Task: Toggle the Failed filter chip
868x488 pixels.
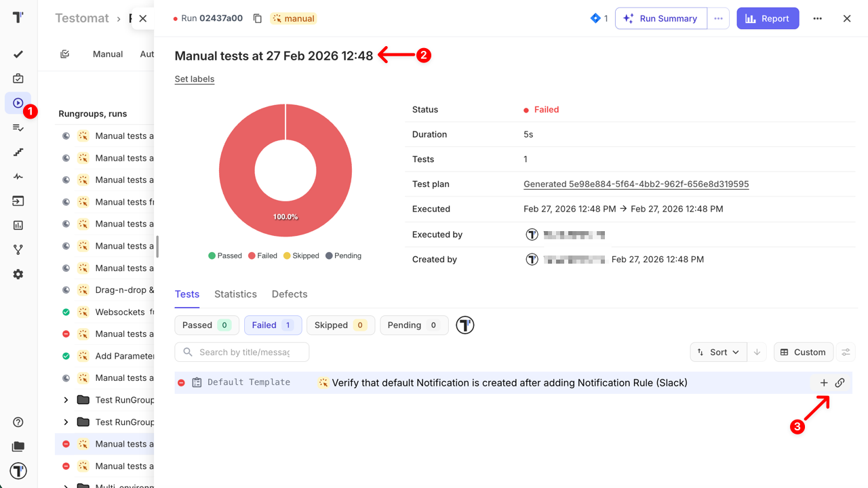Action: pos(273,325)
